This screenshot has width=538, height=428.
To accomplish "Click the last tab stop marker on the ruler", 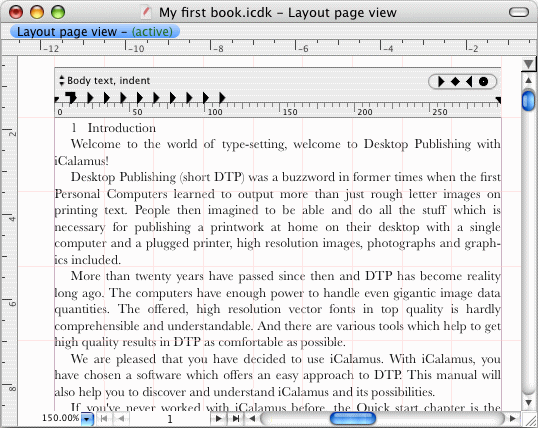I will coord(222,97).
